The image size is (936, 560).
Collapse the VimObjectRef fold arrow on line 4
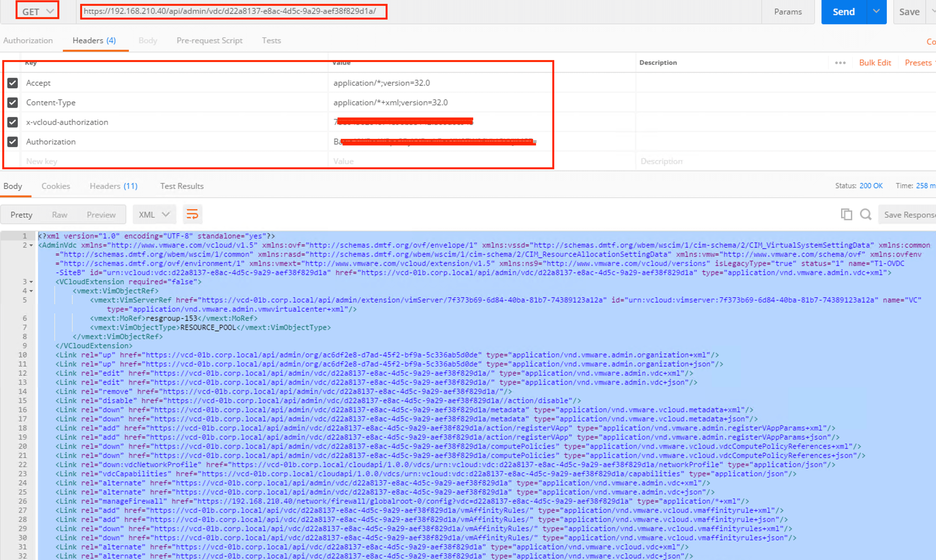coord(31,291)
